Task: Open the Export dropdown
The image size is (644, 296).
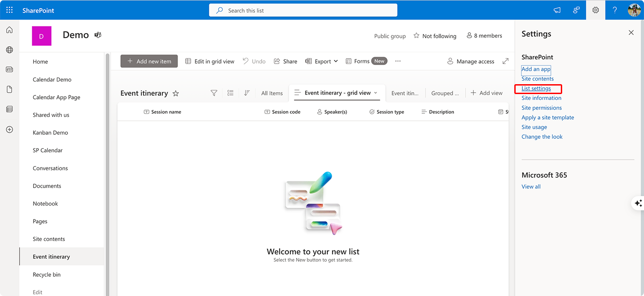Action: [322, 61]
